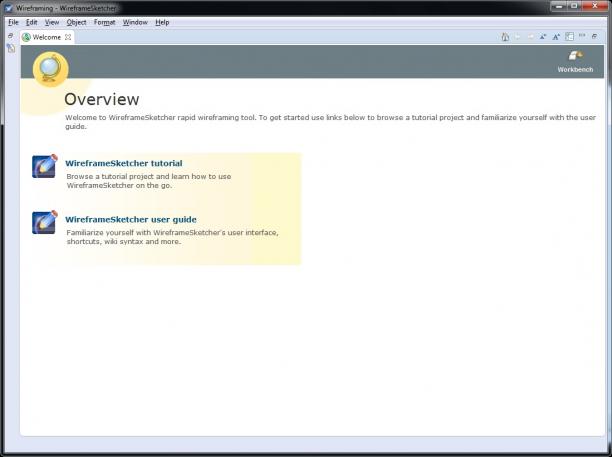Open the WireframeSketcher tutorial link
This screenshot has height=457, width=612.
(124, 163)
